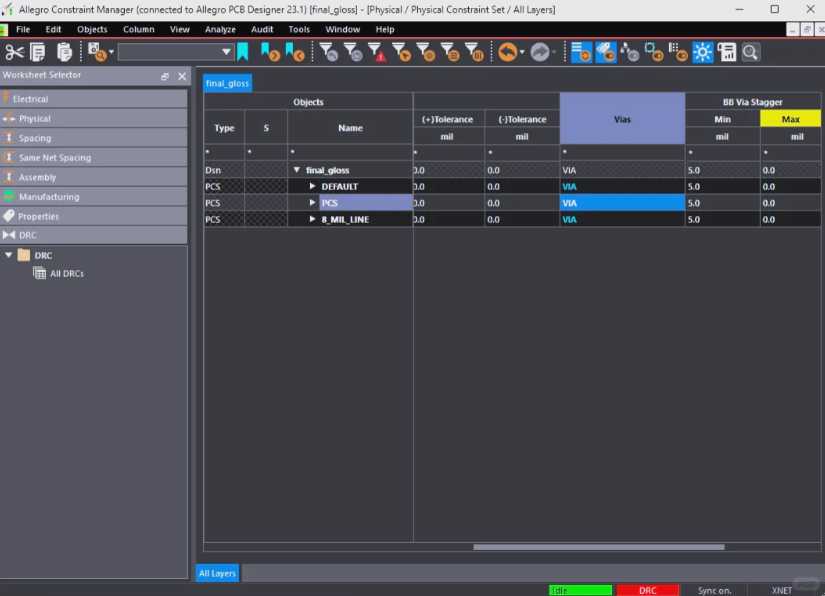The width and height of the screenshot is (825, 596).
Task: Toggle the blue tag toolbar icon
Action: click(x=606, y=52)
